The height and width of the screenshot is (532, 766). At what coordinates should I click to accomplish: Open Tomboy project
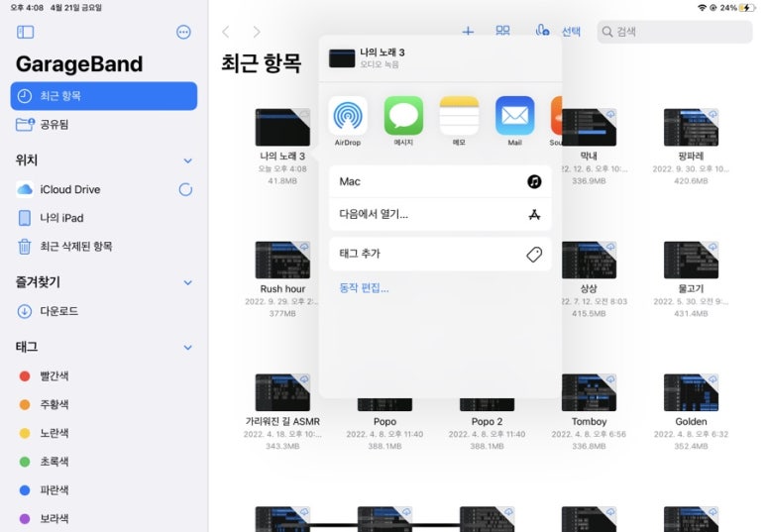pyautogui.click(x=589, y=392)
